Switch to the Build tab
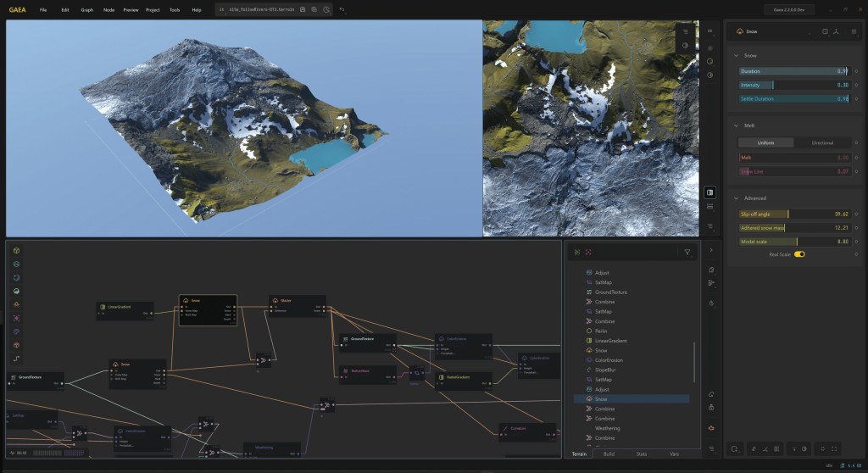 click(x=609, y=454)
